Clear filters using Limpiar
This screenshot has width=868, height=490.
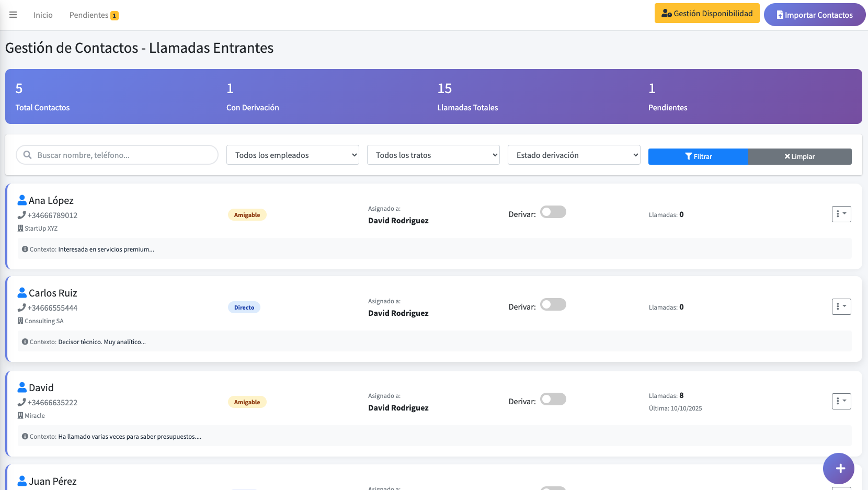click(x=800, y=156)
